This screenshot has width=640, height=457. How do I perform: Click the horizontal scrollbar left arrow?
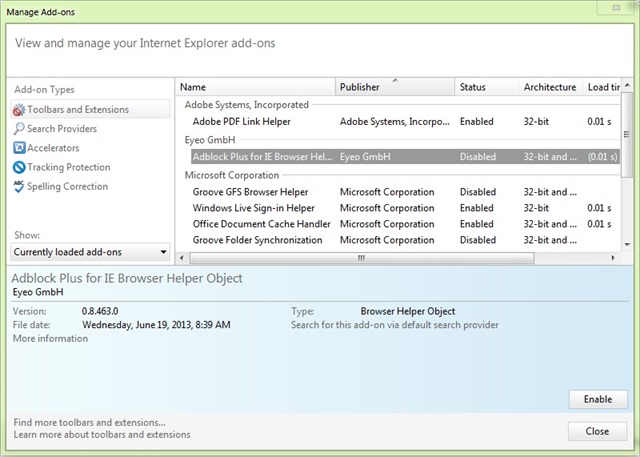click(x=182, y=258)
